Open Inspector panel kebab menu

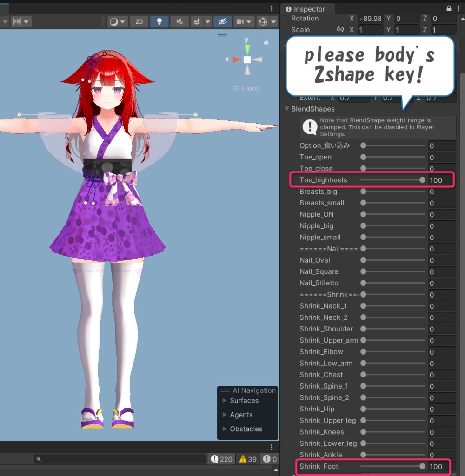click(x=458, y=8)
